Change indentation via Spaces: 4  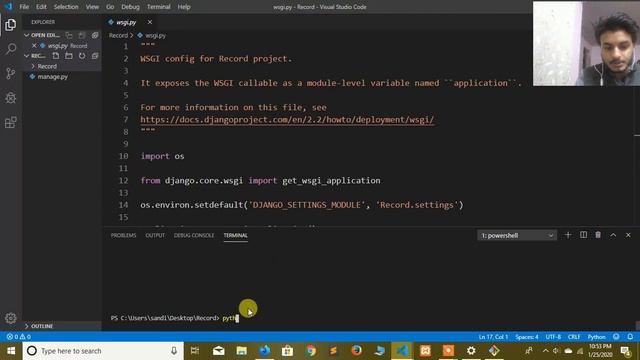pyautogui.click(x=527, y=337)
